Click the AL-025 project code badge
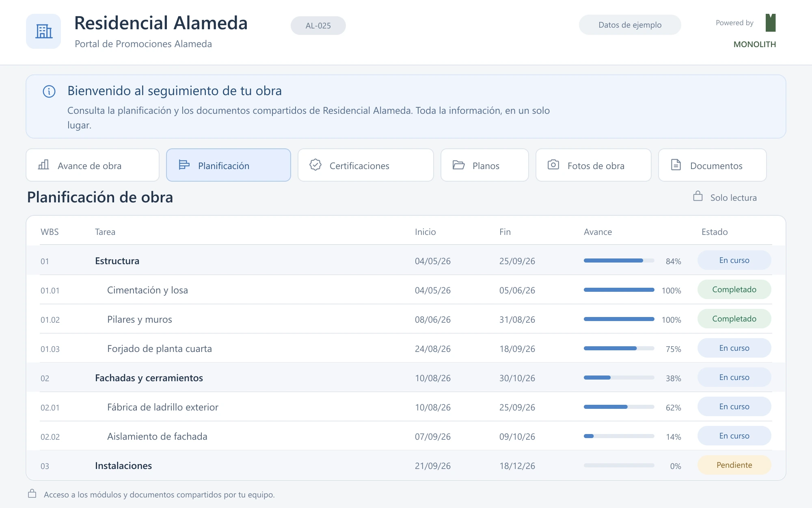 coord(318,26)
